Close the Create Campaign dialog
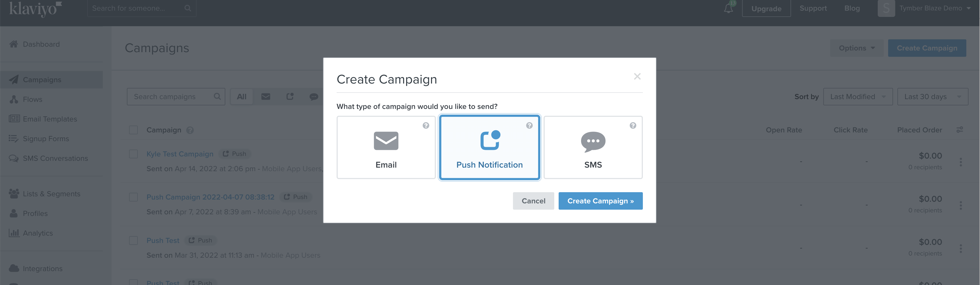 [637, 76]
